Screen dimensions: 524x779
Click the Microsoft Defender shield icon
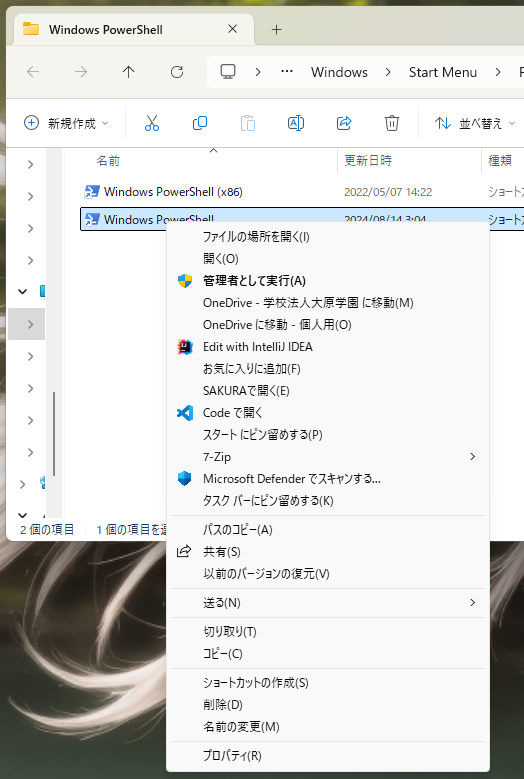coord(185,479)
